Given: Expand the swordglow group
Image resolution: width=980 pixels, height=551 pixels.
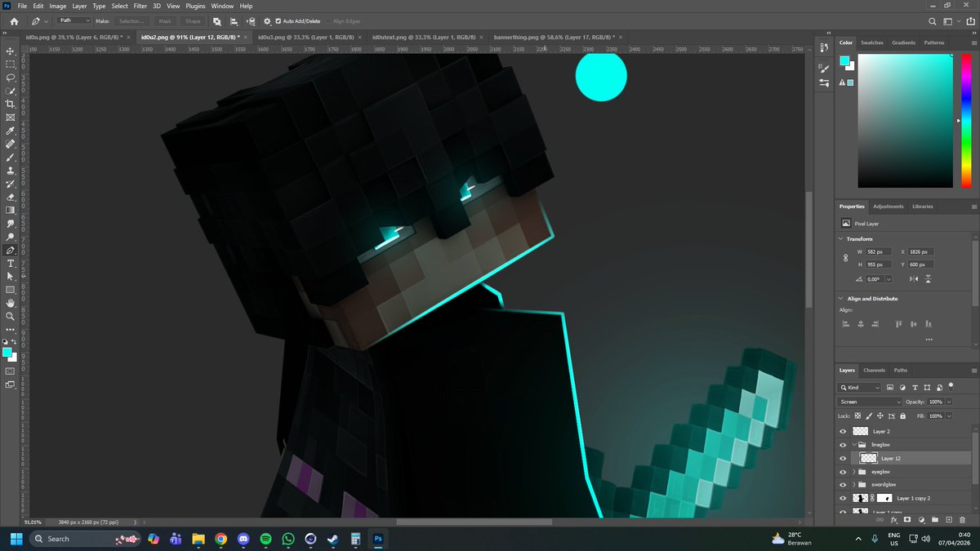Looking at the screenshot, I should click(854, 485).
